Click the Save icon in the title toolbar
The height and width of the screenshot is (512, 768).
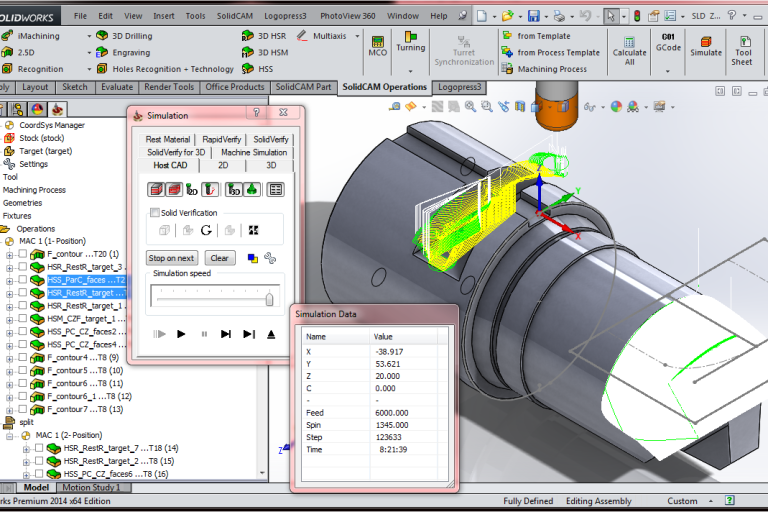pos(533,16)
